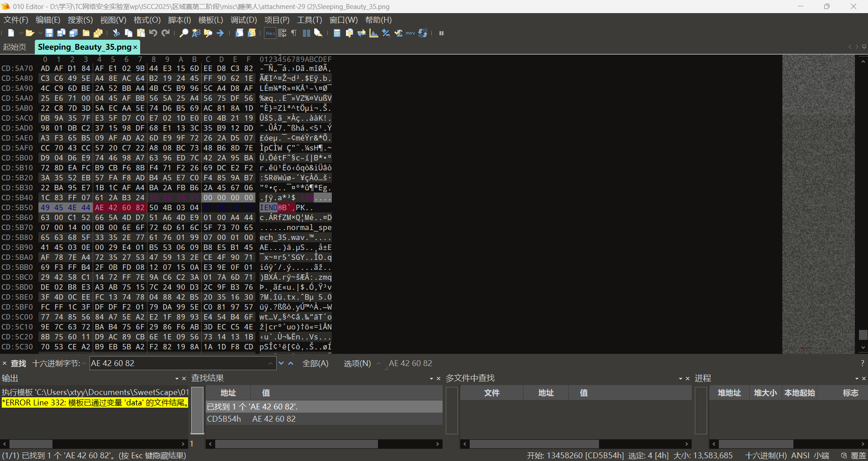
Task: Click the New file icon
Action: pos(11,33)
